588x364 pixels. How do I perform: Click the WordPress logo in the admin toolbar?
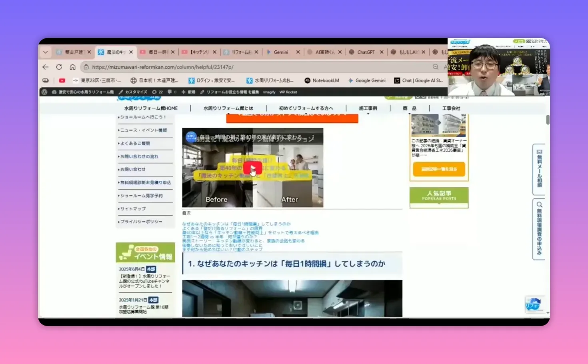44,92
